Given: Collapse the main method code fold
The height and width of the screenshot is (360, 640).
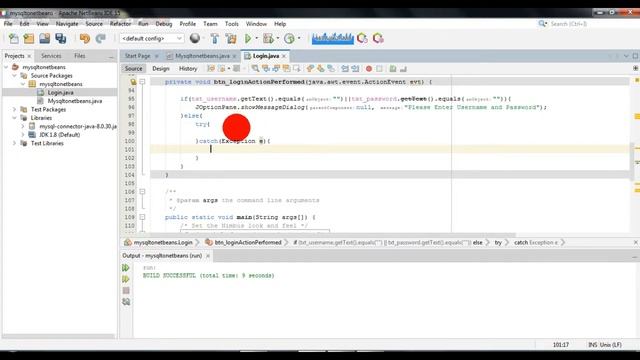Looking at the screenshot, I should [x=142, y=217].
